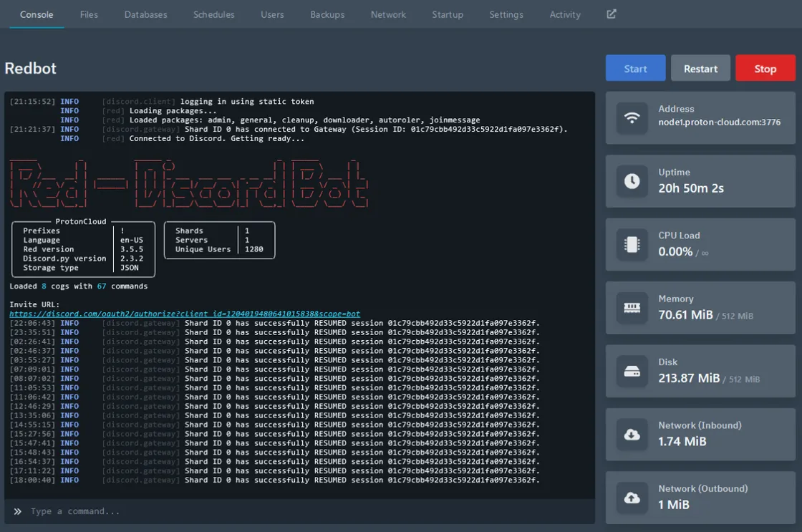Click the memory value 70.61 MiB
This screenshot has height=532, width=802.
pos(685,314)
